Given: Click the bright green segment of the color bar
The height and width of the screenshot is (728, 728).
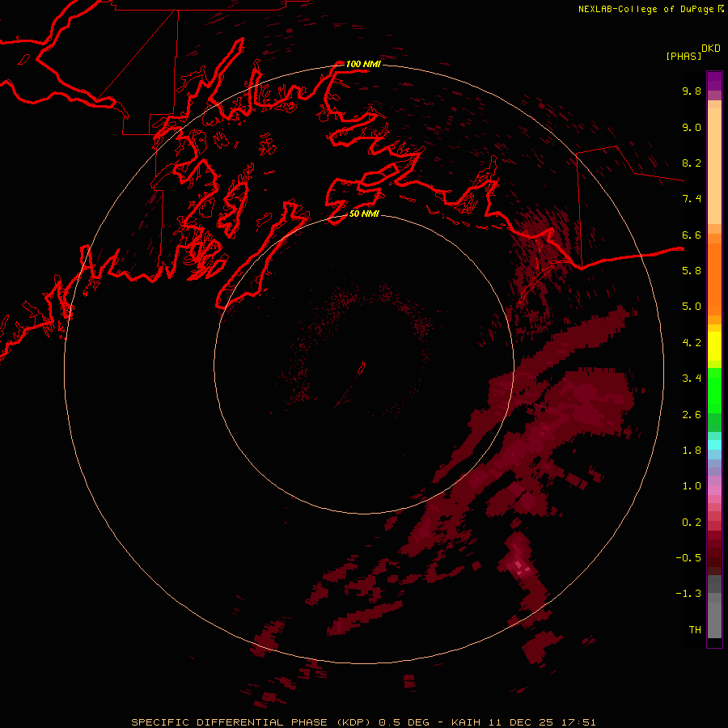Looking at the screenshot, I should (x=714, y=391).
